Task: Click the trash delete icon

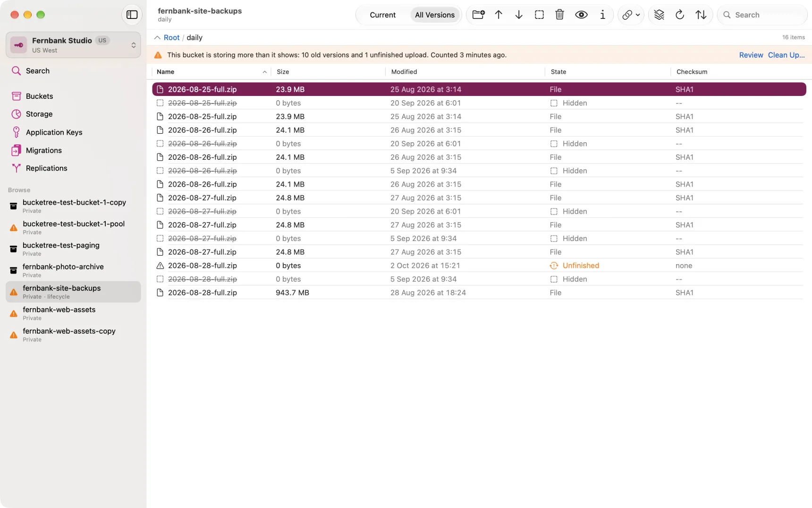Action: [559, 15]
